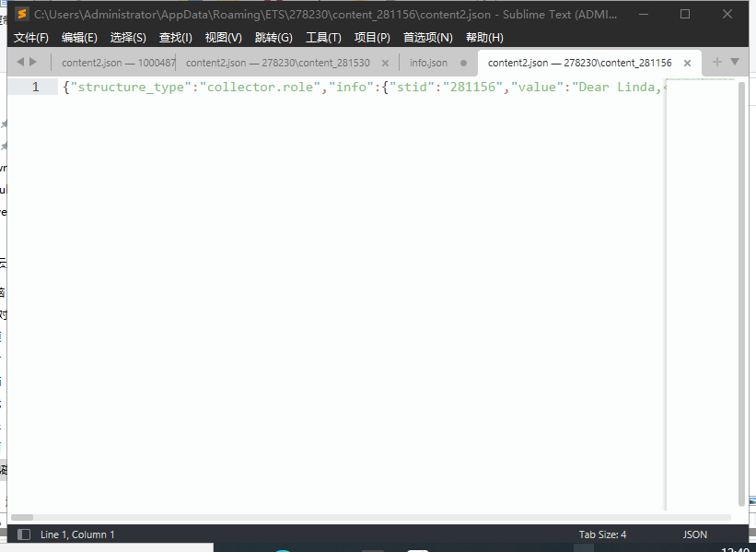Click the vertical scrollbar
The width and height of the screenshot is (756, 552).
(x=741, y=293)
